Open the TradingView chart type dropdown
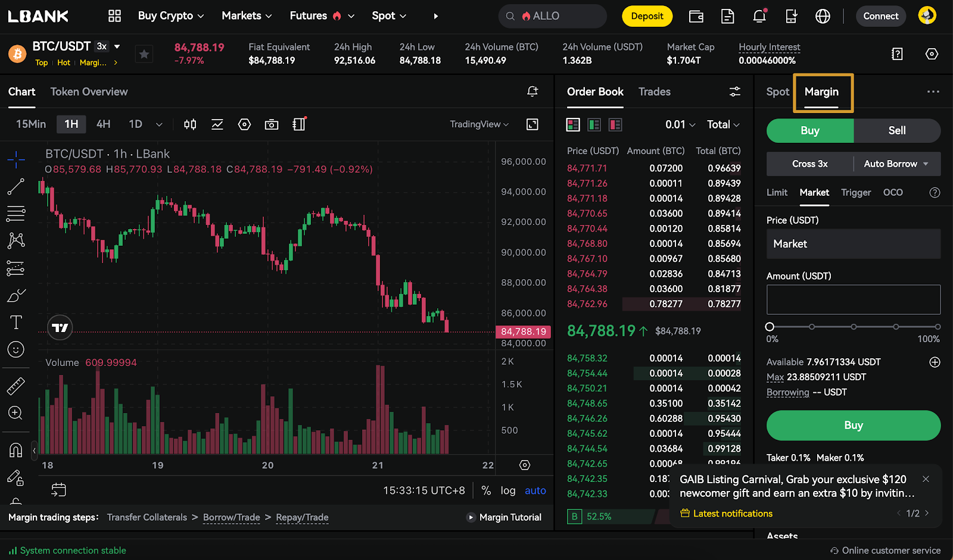The image size is (953, 560). (479, 124)
